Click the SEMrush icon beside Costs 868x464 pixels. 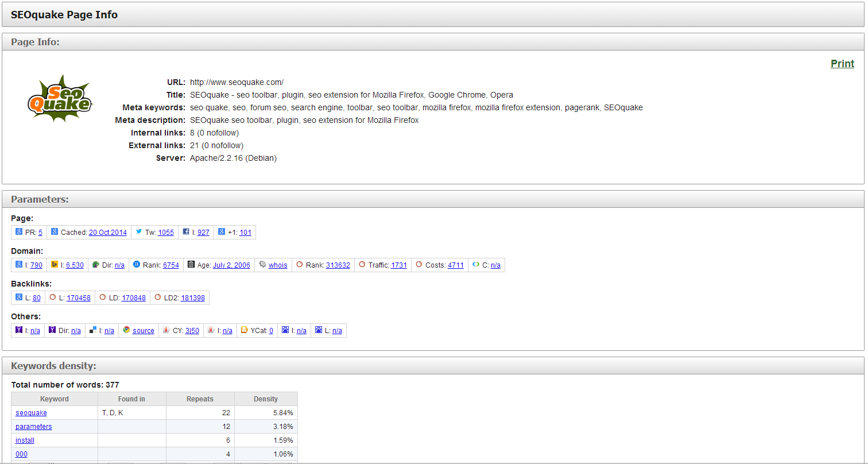(419, 265)
